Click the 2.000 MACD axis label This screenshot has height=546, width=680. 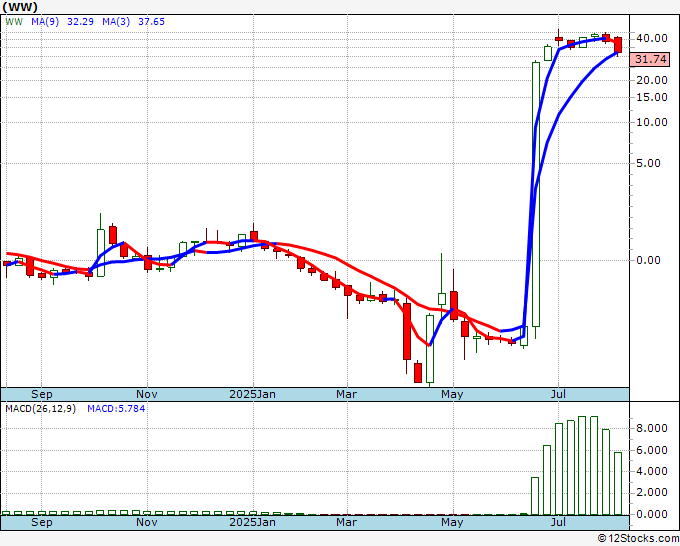[651, 492]
